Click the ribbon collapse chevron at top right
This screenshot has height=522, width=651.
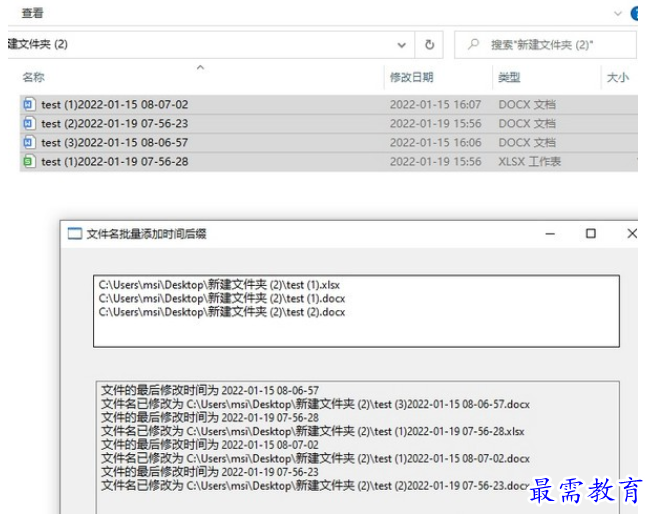[618, 14]
